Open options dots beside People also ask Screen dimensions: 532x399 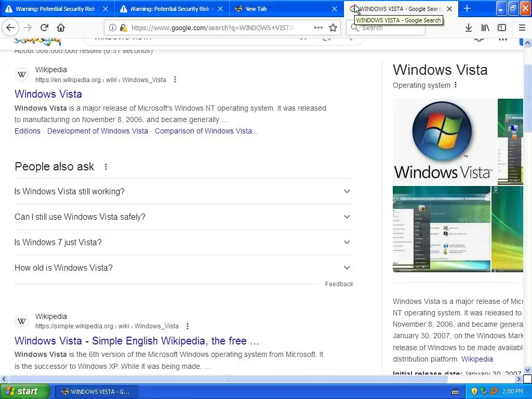[106, 167]
